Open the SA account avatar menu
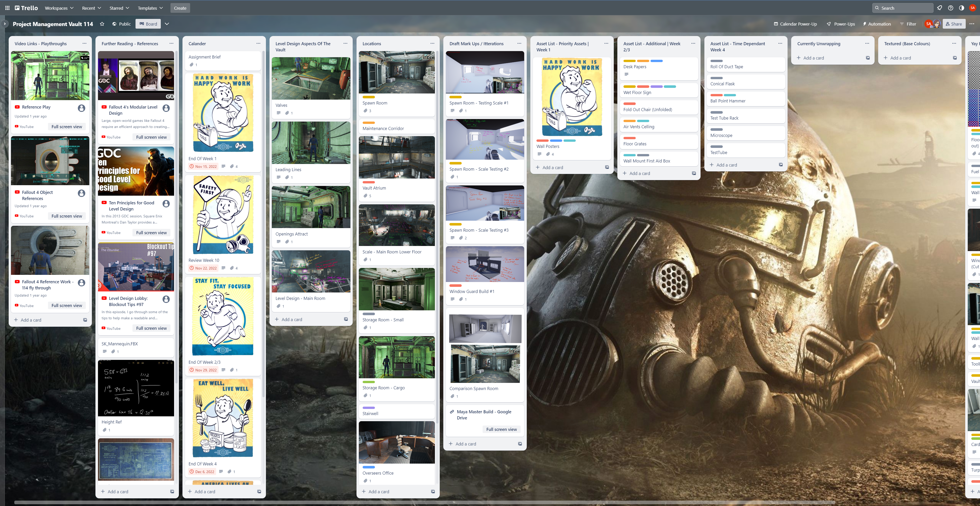 (972, 8)
